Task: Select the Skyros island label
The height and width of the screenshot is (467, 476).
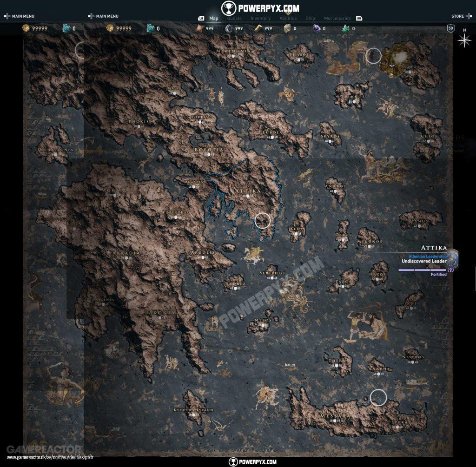Action: [x=330, y=136]
